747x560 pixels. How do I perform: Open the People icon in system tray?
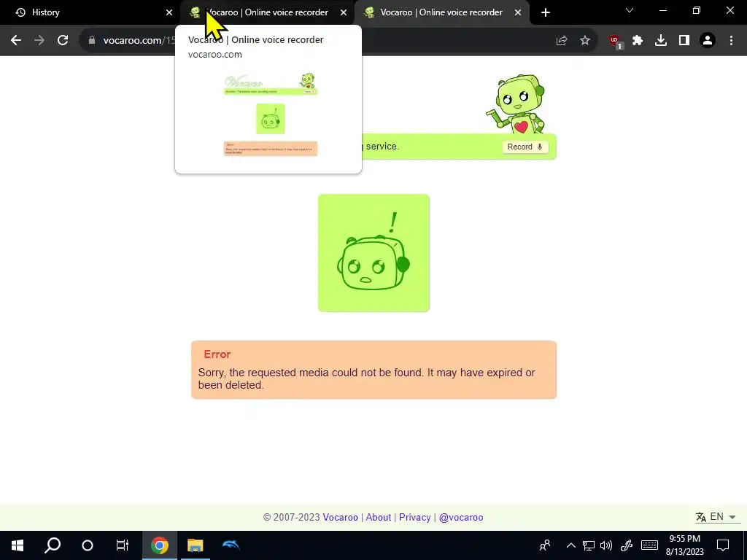pyautogui.click(x=545, y=545)
